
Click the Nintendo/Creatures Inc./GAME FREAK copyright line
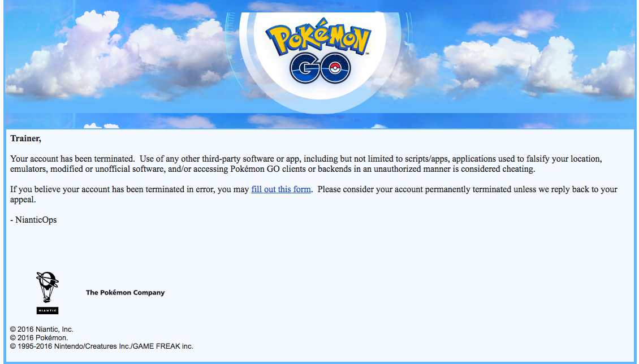pyautogui.click(x=102, y=346)
